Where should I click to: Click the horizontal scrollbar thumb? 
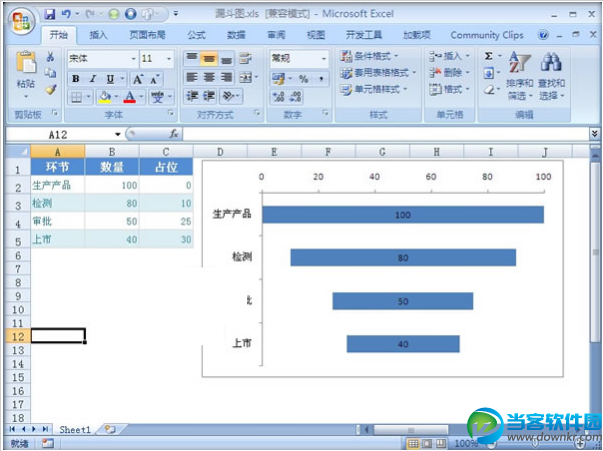411,430
